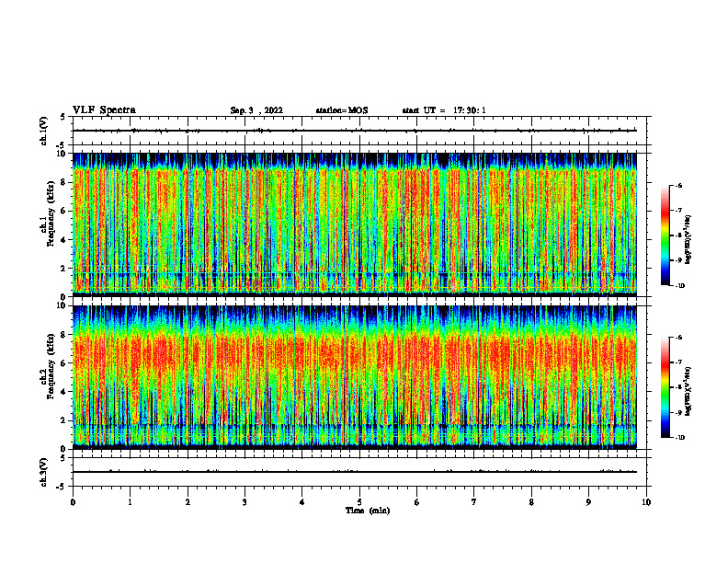Click time axis tick label "10"
The image size is (728, 563).
646,502
